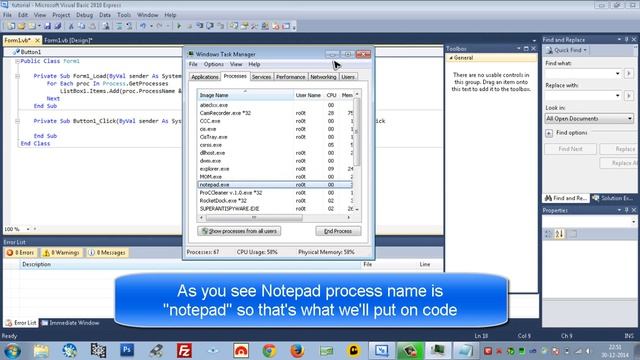640x360 pixels.
Task: Click the New Project toolbar icon
Action: (x=11, y=26)
